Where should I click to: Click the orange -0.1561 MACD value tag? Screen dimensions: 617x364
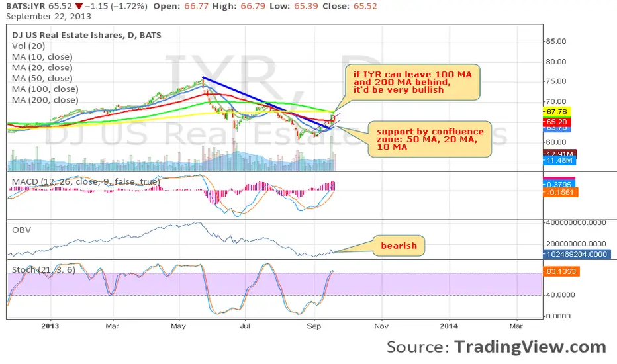pos(560,193)
